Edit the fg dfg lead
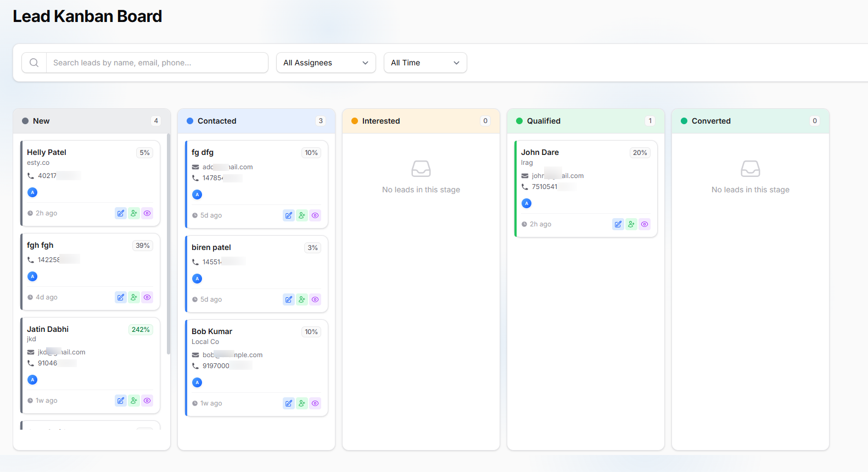 click(x=289, y=215)
